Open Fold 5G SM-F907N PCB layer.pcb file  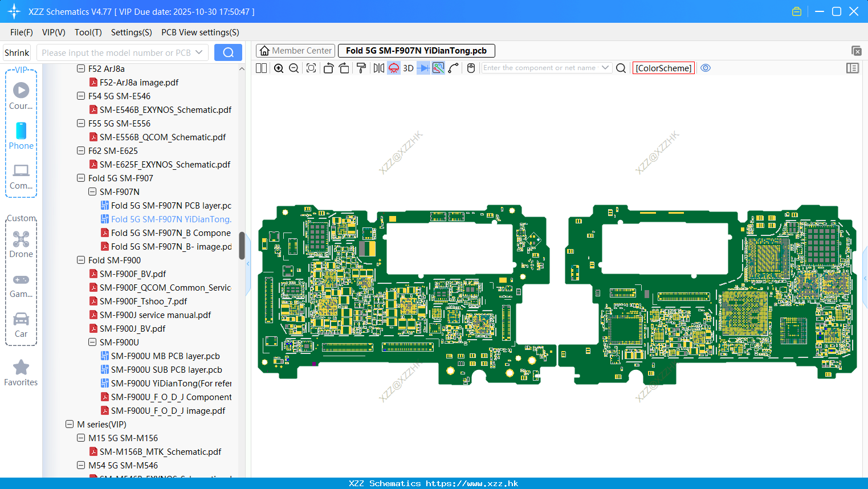pos(166,205)
